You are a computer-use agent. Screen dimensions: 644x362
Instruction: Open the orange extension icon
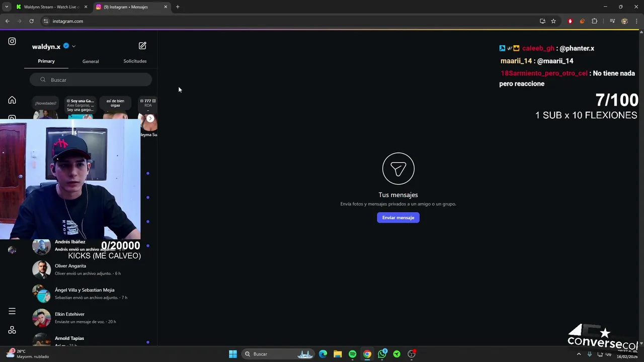[x=582, y=21]
